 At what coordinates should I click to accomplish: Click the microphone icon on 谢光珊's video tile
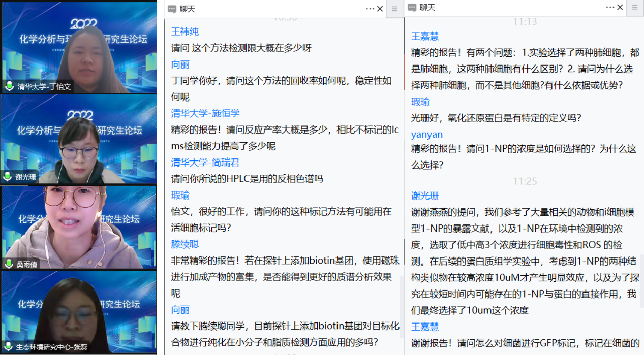(8, 176)
